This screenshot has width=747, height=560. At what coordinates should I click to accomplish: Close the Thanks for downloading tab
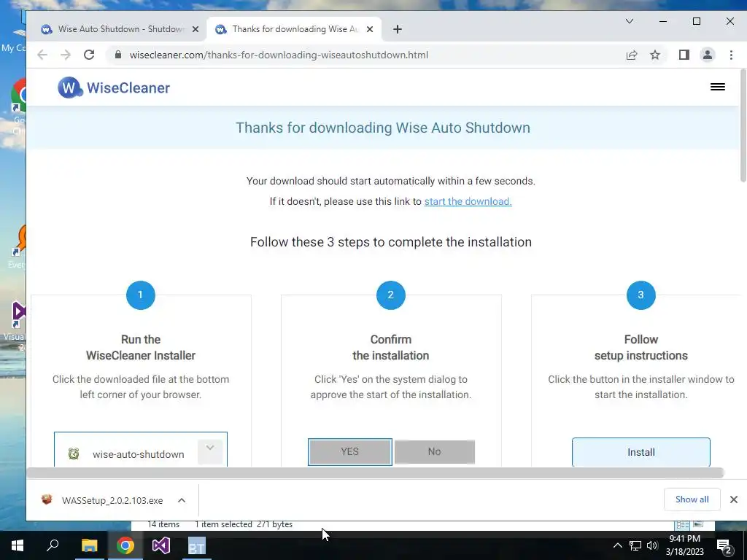click(370, 29)
